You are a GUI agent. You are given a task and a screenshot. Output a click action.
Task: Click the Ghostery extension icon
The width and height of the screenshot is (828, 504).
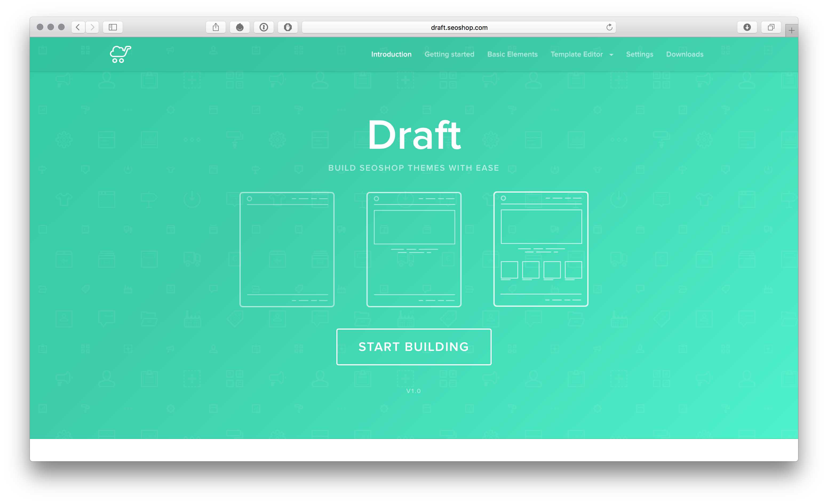(240, 27)
